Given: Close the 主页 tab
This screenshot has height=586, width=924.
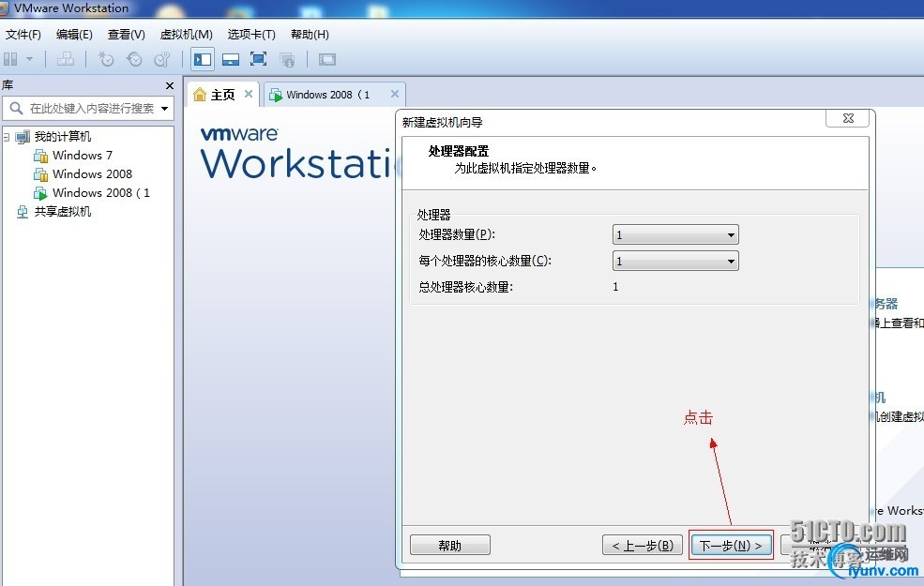Looking at the screenshot, I should 249,95.
